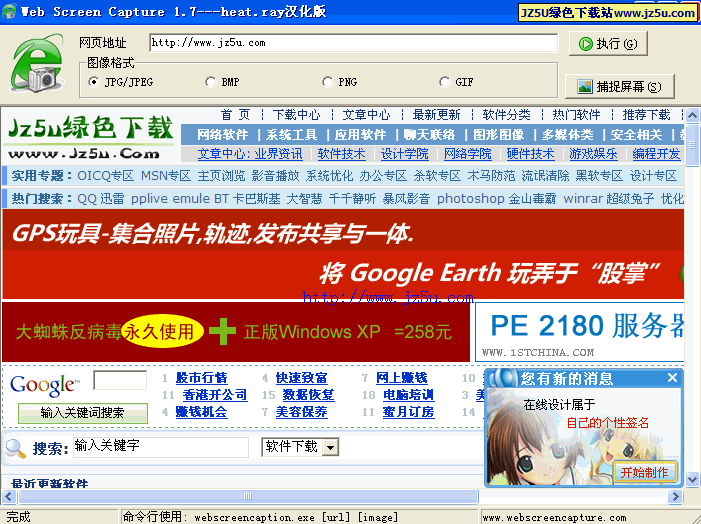
Task: Open the 业界资讯 link
Action: (x=279, y=154)
